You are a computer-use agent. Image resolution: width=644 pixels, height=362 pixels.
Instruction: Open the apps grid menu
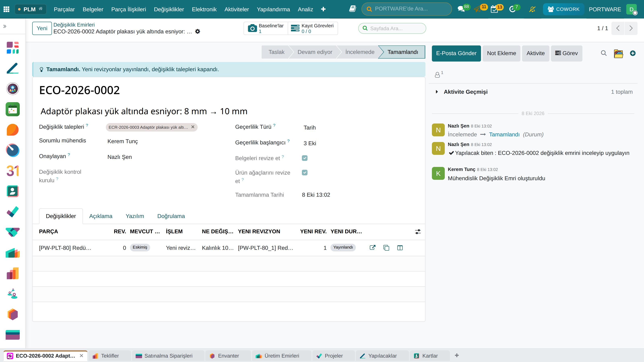click(6, 9)
